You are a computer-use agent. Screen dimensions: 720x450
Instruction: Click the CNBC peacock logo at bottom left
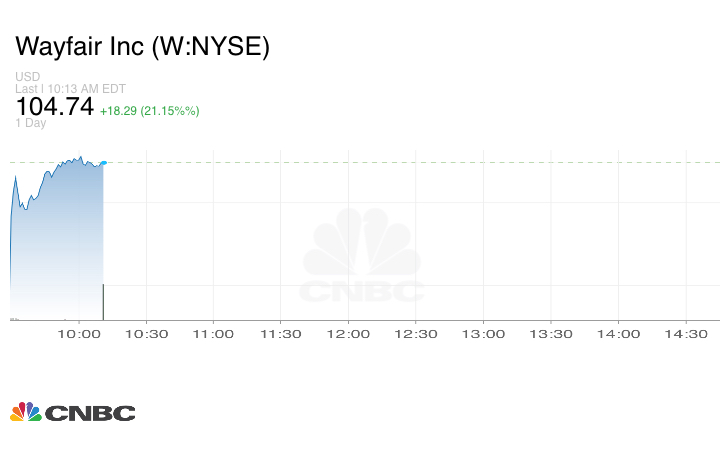click(x=72, y=412)
